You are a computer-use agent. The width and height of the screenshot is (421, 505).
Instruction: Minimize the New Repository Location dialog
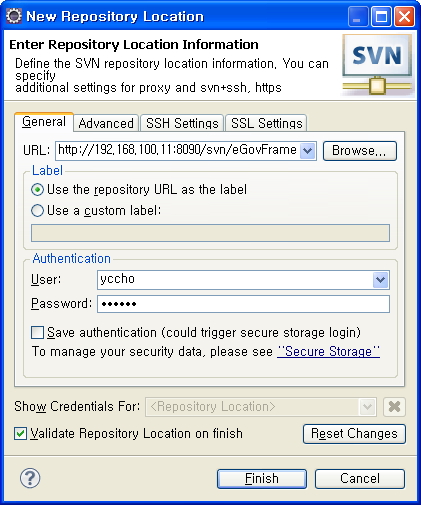[x=358, y=16]
